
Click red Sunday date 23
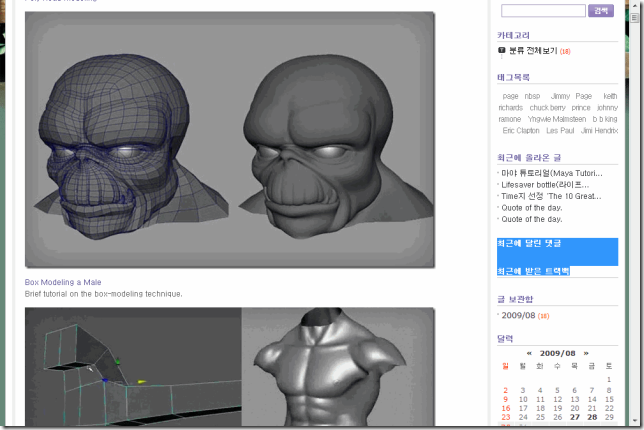point(506,417)
